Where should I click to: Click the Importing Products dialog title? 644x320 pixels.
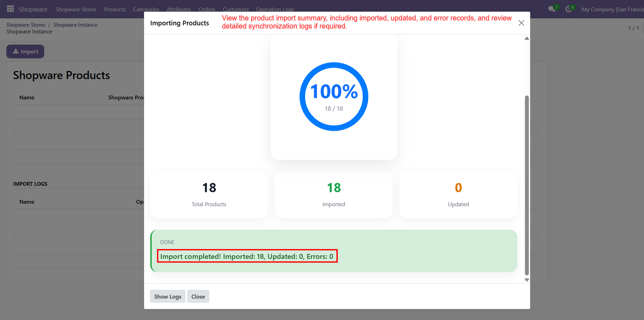(180, 23)
